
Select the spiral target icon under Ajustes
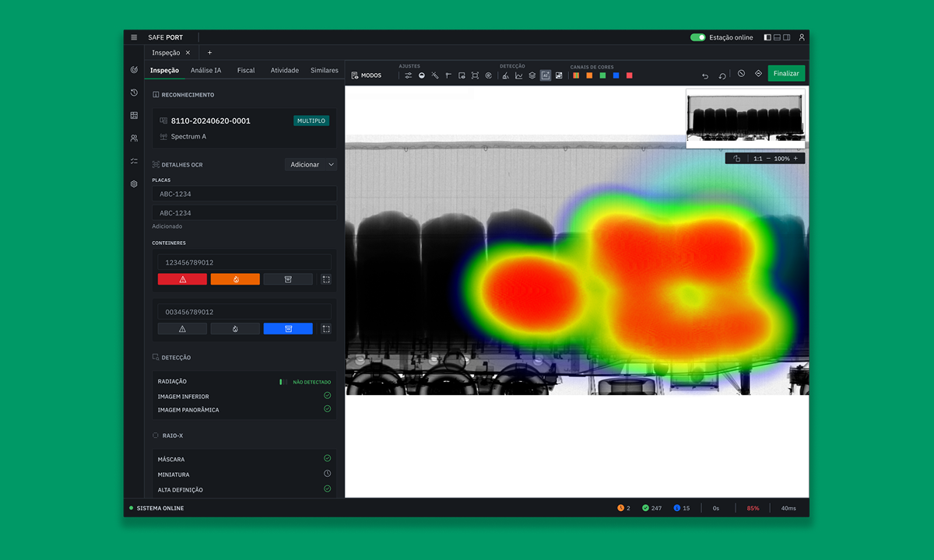click(488, 75)
